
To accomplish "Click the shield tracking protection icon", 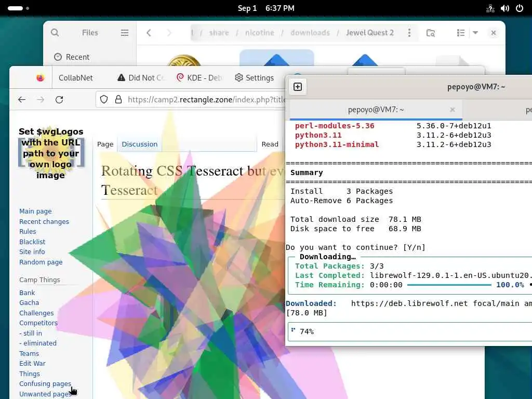I will point(104,99).
